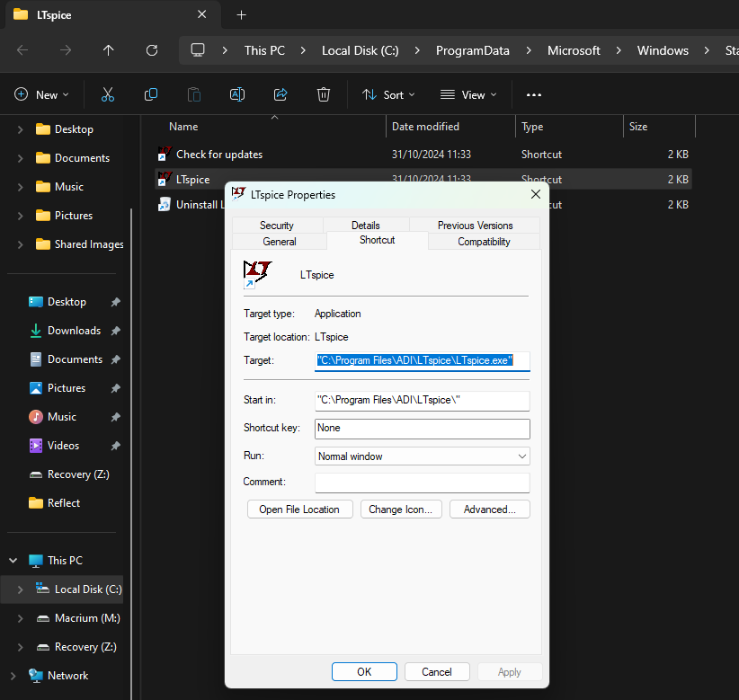Switch to the General tab

[280, 241]
